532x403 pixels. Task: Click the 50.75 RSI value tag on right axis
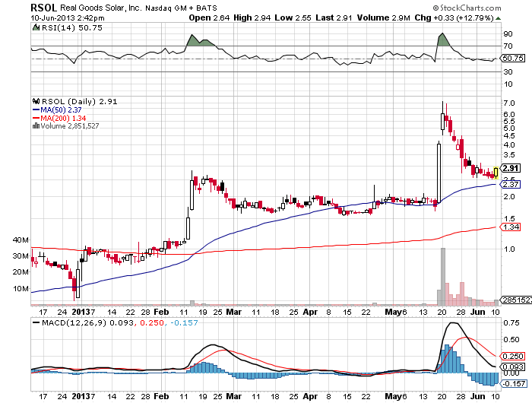point(513,59)
